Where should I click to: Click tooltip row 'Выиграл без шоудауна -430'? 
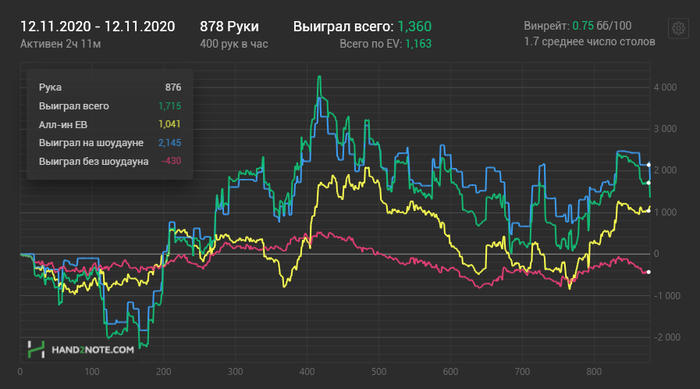(110, 161)
